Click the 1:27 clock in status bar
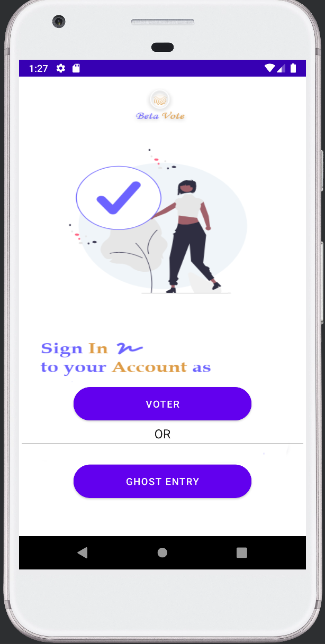 [x=39, y=68]
